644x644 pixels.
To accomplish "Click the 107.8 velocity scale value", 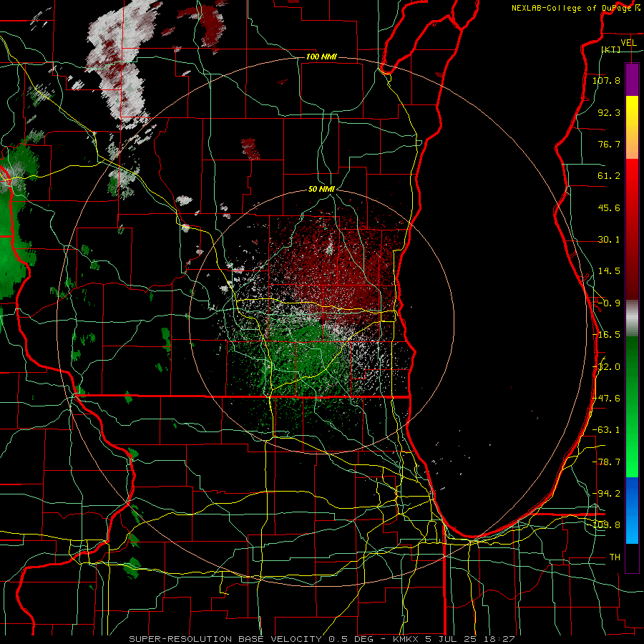I will (606, 80).
